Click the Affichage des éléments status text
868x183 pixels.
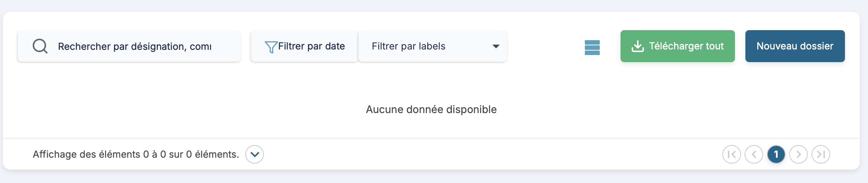point(136,154)
